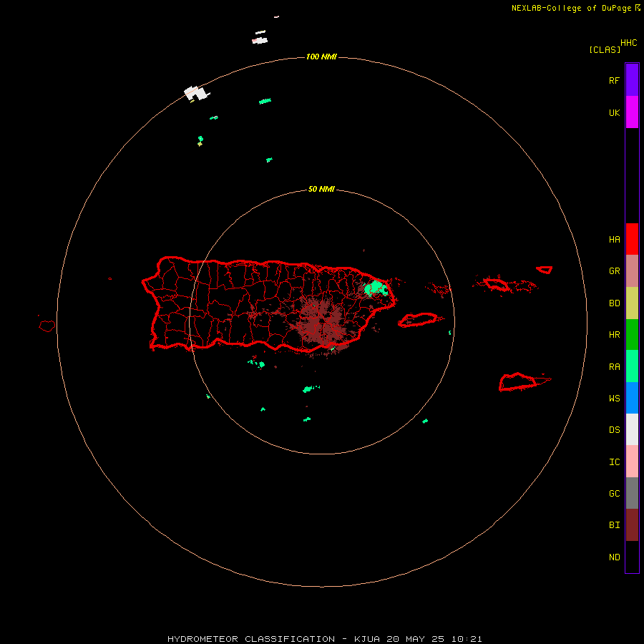Click the [CLAS] legend heading
Viewport: 644px width, 644px height.
(x=605, y=49)
